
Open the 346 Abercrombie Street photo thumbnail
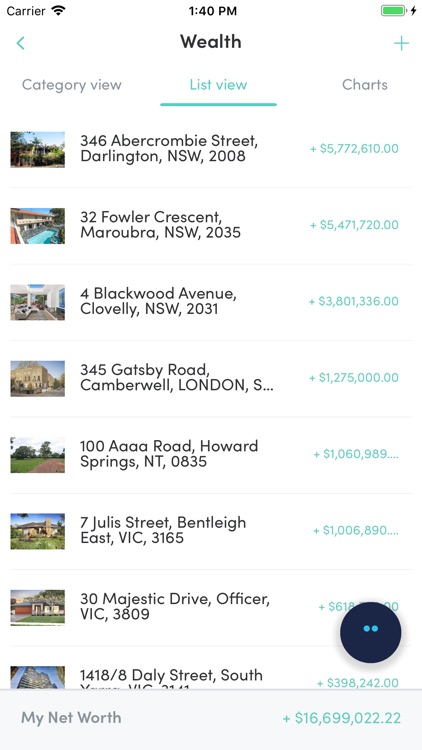38,149
